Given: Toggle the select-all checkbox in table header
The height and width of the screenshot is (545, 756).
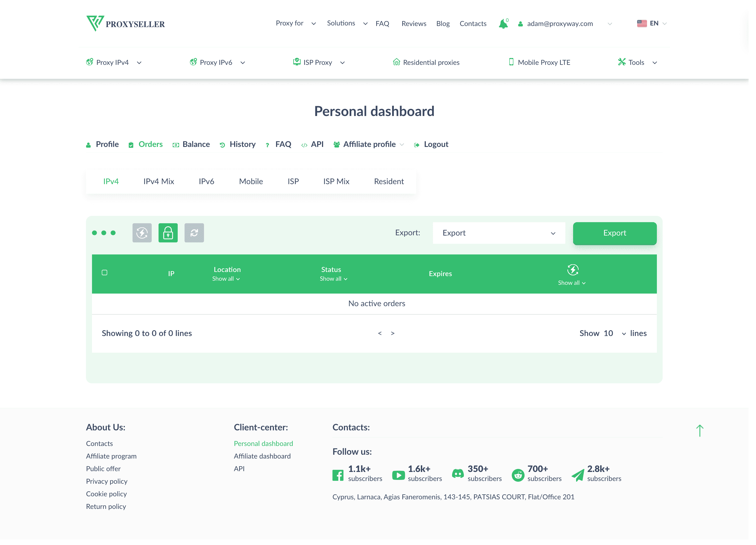Looking at the screenshot, I should pos(104,272).
